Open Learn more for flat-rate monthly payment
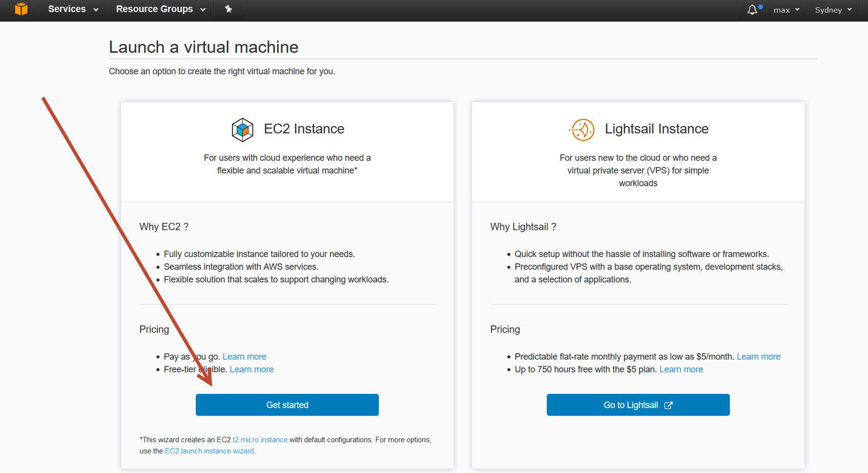868x473 pixels. click(x=758, y=357)
